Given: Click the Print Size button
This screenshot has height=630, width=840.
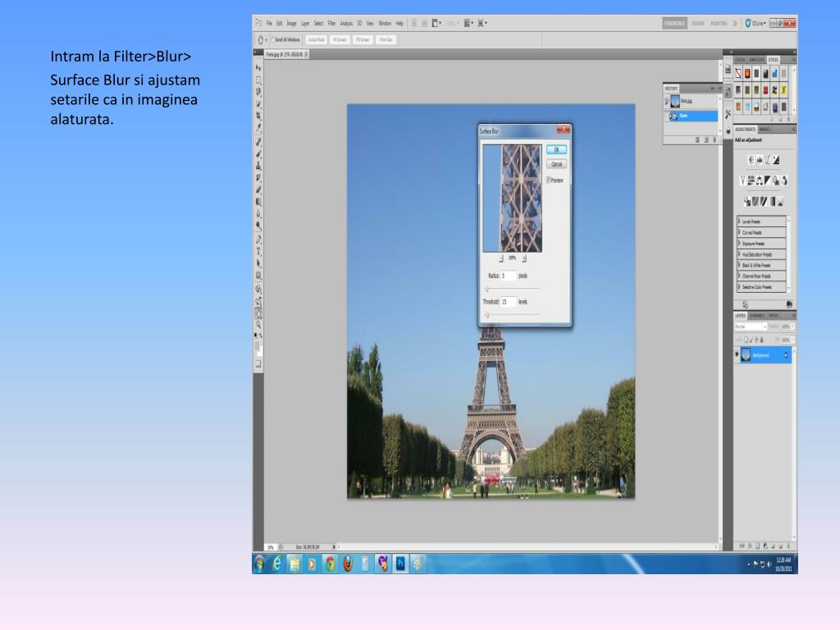Looking at the screenshot, I should point(386,39).
